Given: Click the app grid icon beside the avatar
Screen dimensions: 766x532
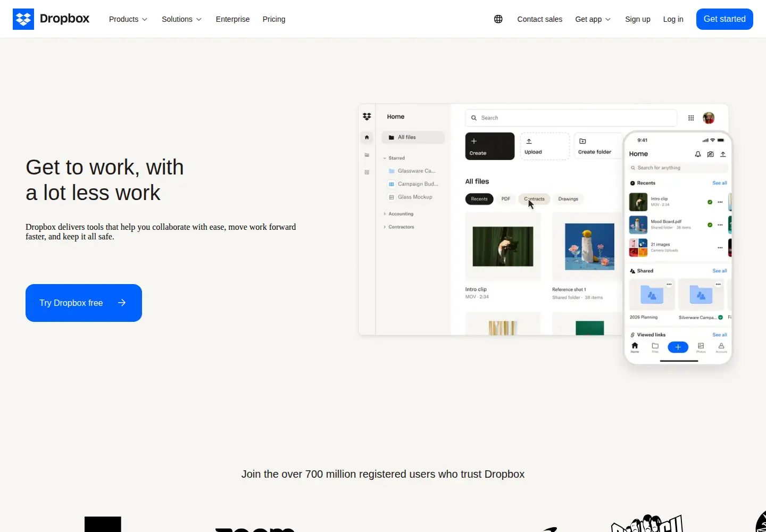Looking at the screenshot, I should [691, 118].
